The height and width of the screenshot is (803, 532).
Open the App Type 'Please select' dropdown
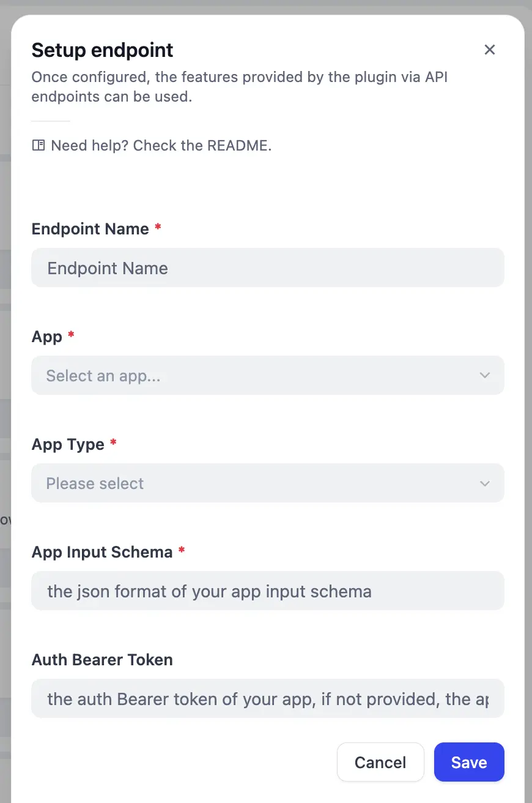point(267,484)
